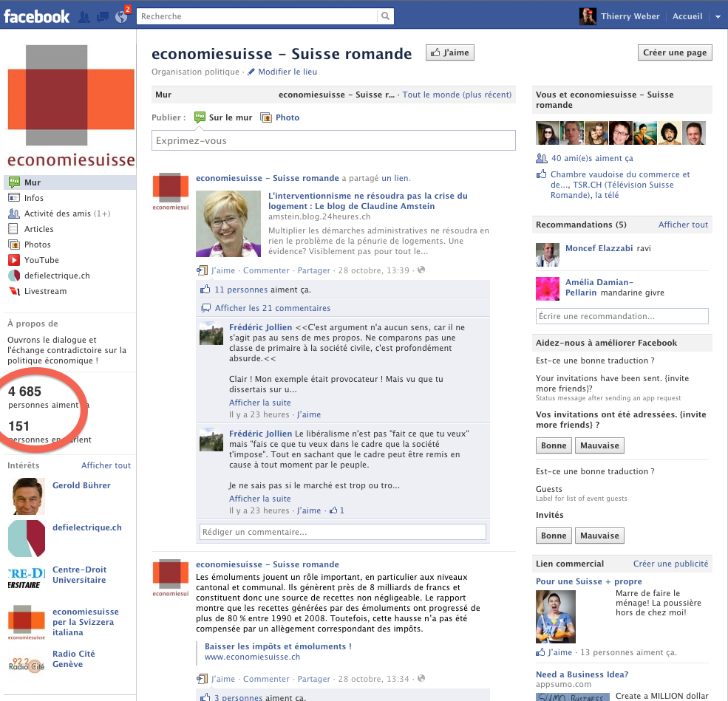The image size is (728, 701).
Task: Open Baisser les impôts et émoluments link
Action: (278, 646)
